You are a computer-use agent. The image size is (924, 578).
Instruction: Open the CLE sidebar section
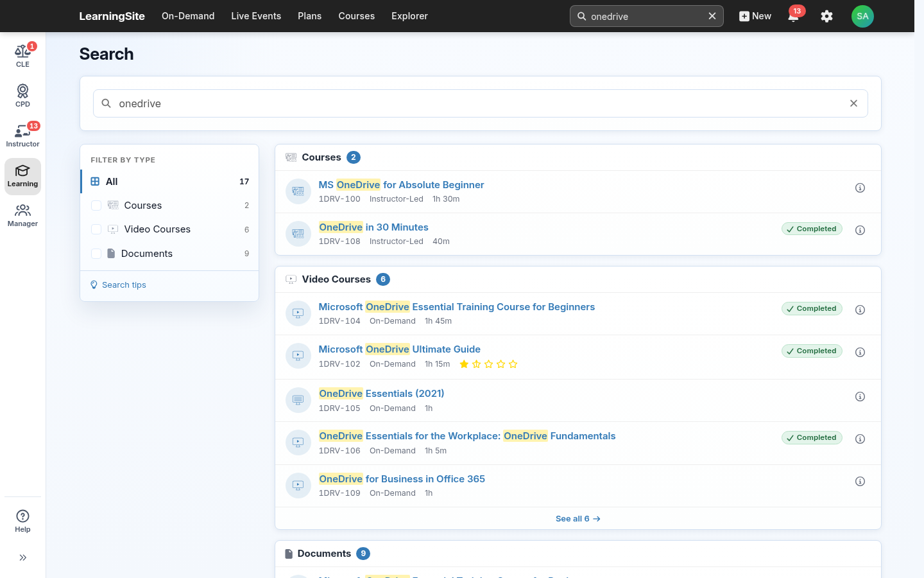coord(22,56)
